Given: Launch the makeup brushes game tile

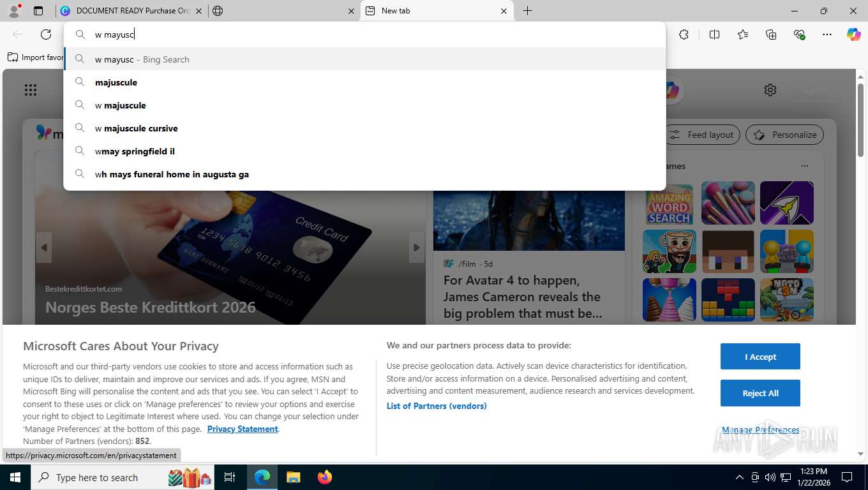Looking at the screenshot, I should coord(728,203).
